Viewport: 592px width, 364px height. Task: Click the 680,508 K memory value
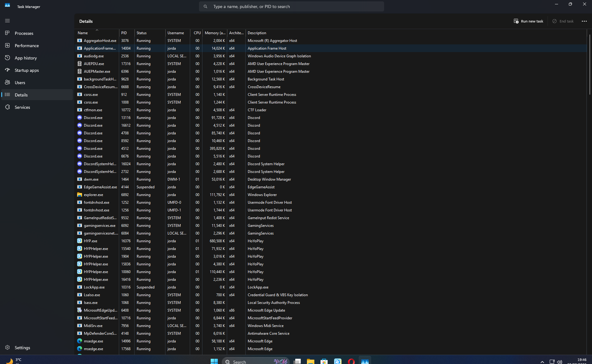pos(217,241)
